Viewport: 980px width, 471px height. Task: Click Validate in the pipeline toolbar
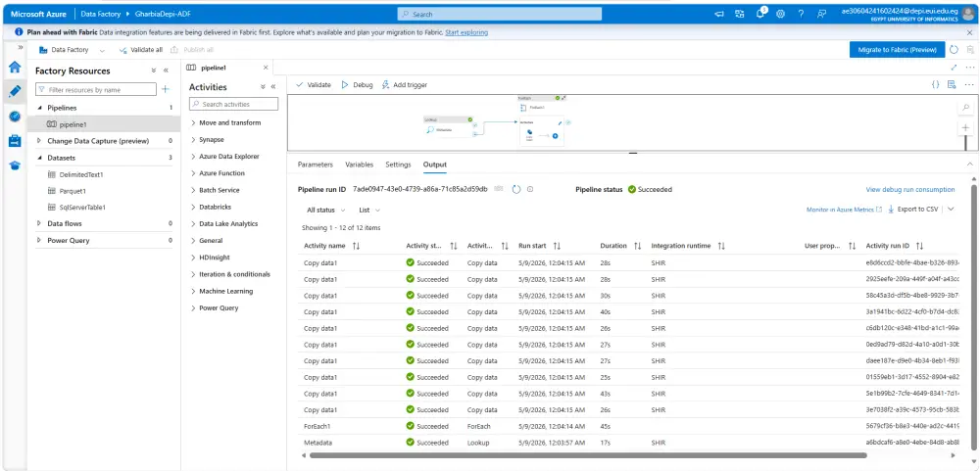[x=314, y=84]
